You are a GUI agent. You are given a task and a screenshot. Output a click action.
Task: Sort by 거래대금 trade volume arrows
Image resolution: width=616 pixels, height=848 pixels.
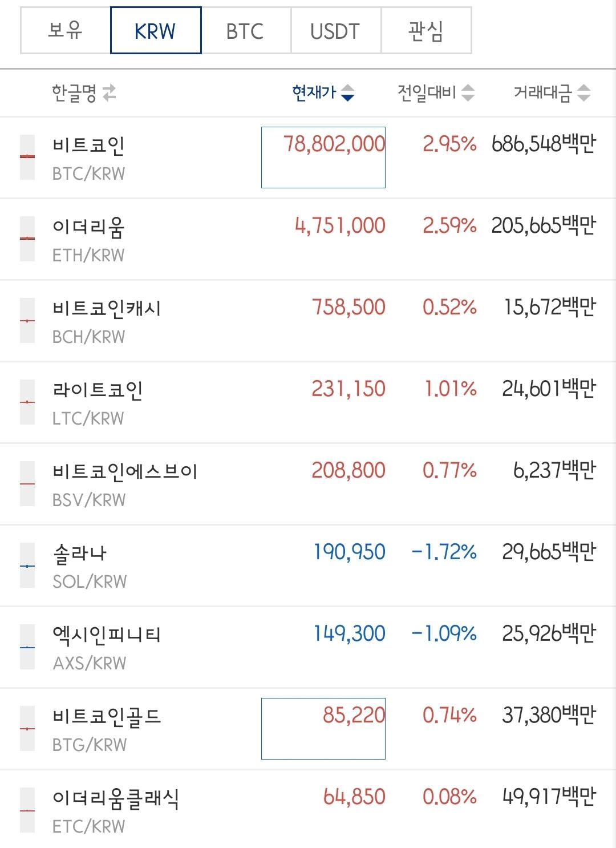(x=583, y=92)
